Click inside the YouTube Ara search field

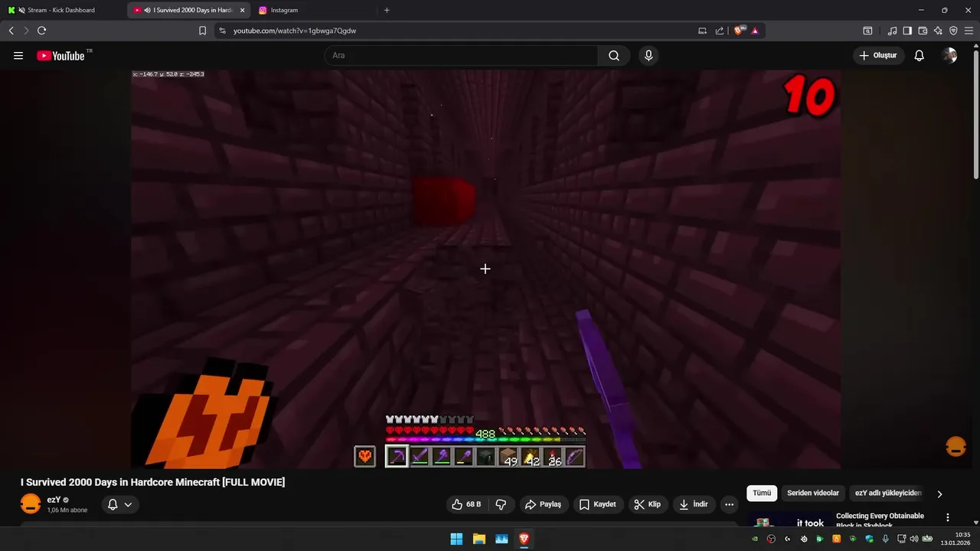[x=461, y=56]
